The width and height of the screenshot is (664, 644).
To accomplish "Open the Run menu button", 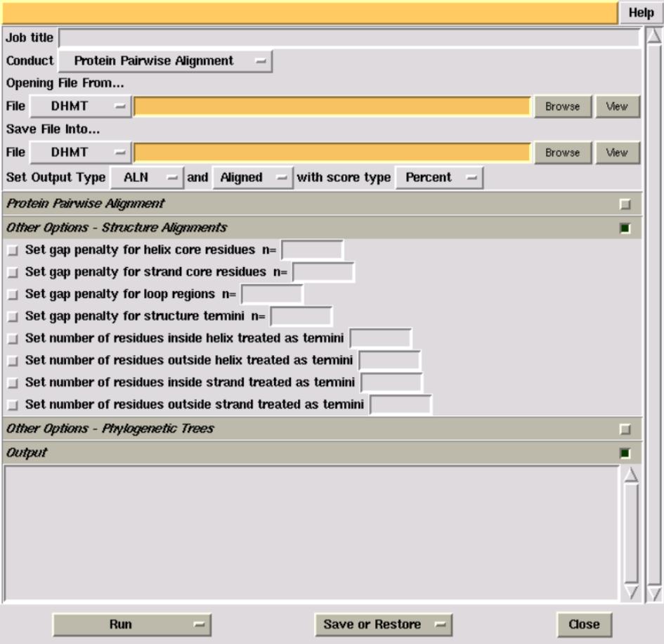I will 131,624.
